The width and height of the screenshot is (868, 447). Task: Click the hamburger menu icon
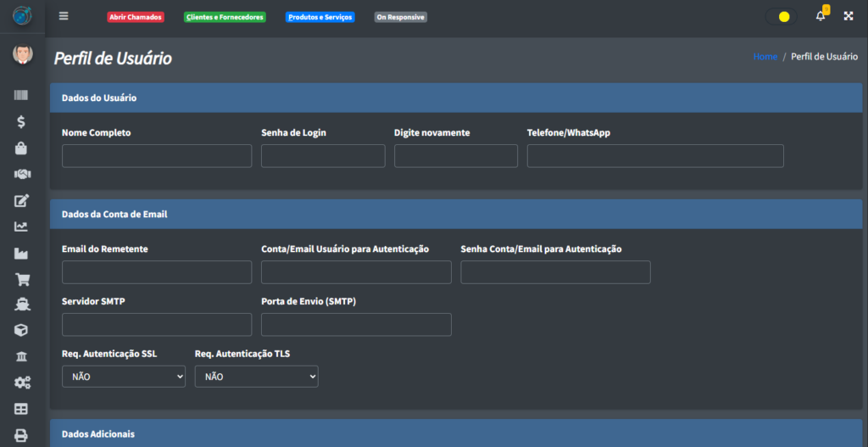(x=64, y=16)
